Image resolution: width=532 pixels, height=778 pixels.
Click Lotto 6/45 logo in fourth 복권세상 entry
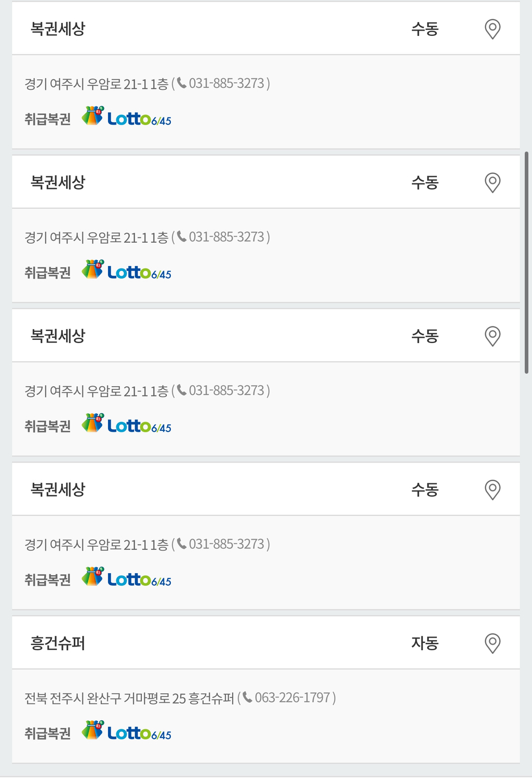(x=127, y=577)
